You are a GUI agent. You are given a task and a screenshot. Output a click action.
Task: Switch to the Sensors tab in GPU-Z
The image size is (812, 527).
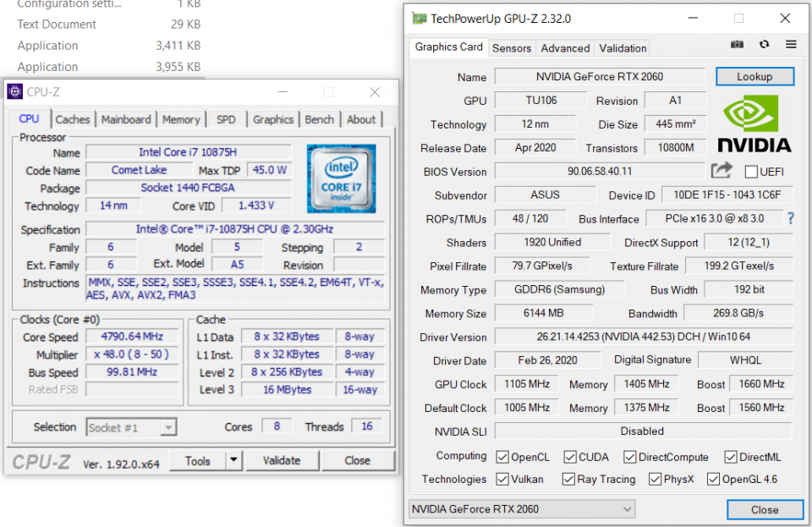[x=512, y=48]
